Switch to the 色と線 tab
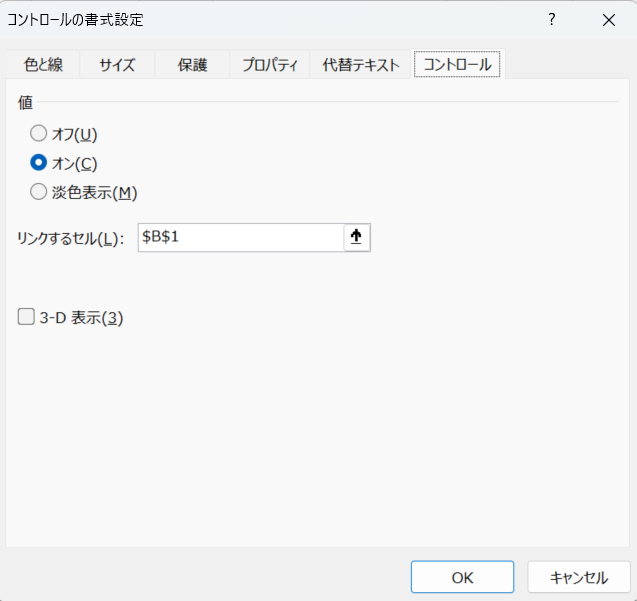The height and width of the screenshot is (601, 637). 43,65
